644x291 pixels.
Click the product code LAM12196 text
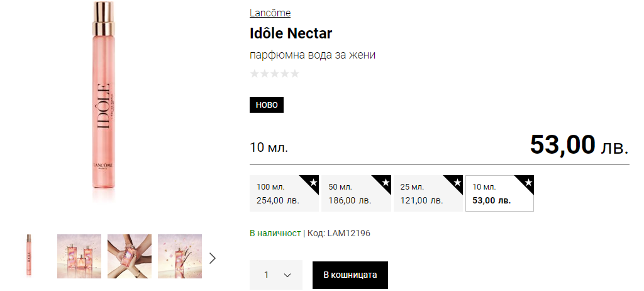pos(349,234)
